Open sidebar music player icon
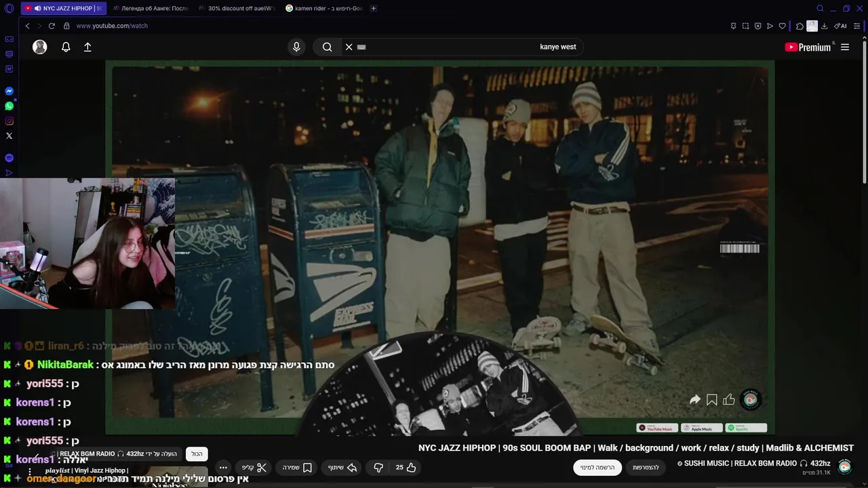This screenshot has height=488, width=868. point(9,157)
